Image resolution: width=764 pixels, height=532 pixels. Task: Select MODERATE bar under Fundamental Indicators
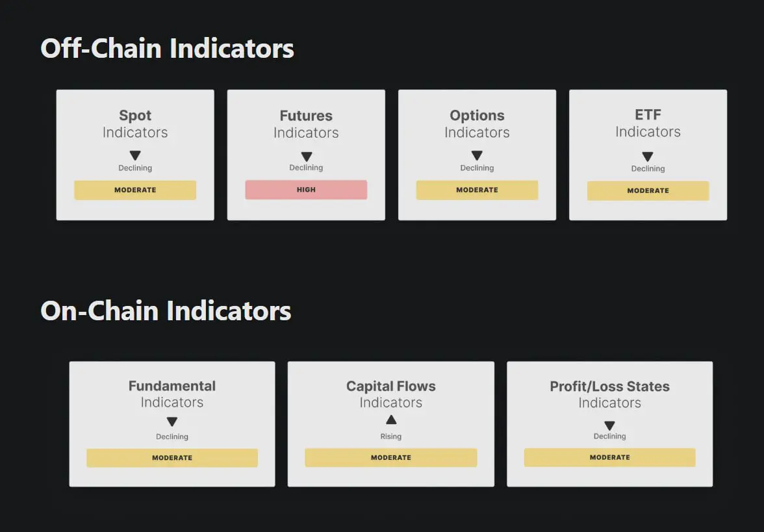tap(172, 458)
